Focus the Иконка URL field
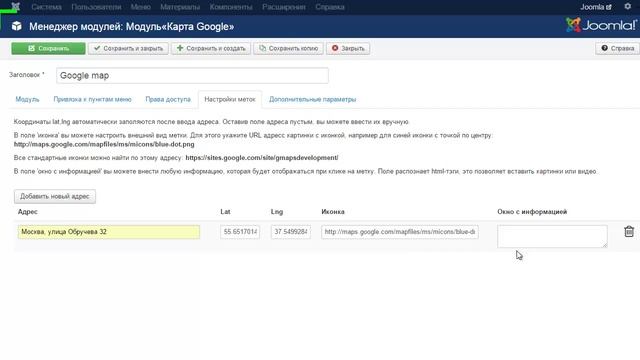 [x=400, y=232]
